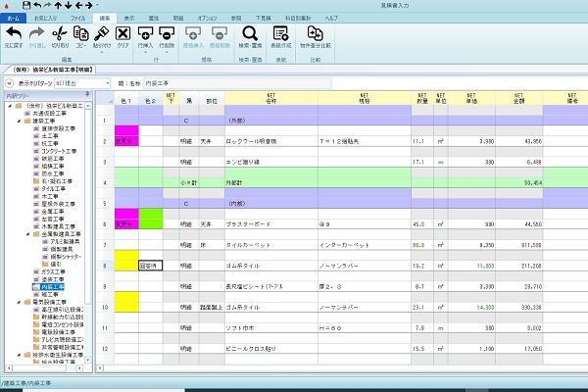Collapse the 金属製建具工事 tree node

point(27,234)
